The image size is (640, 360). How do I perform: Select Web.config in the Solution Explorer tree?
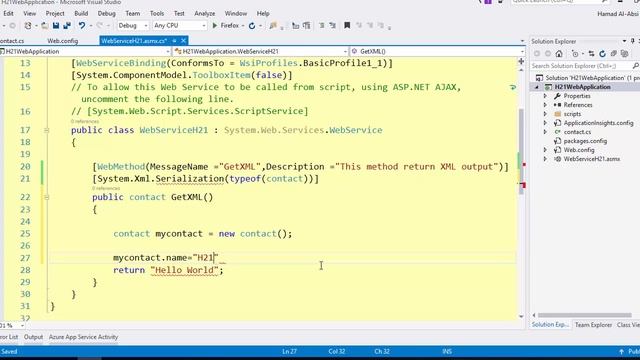click(579, 150)
